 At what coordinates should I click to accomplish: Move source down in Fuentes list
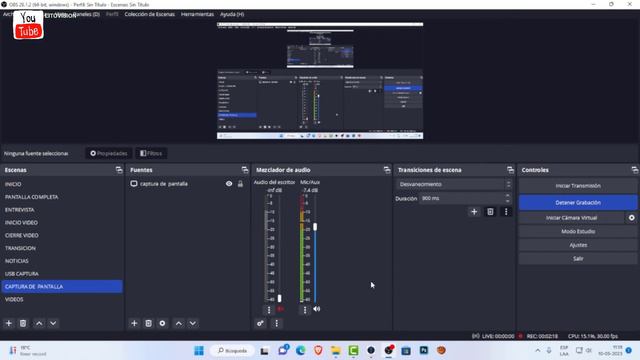[x=193, y=323]
